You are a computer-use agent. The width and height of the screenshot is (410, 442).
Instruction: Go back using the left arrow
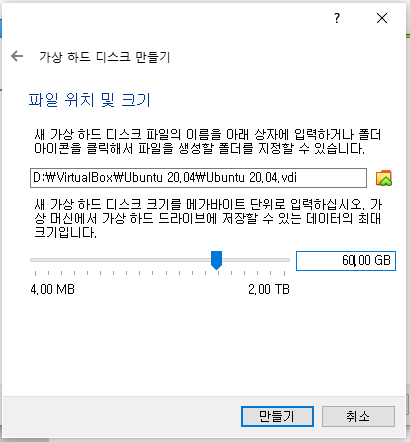coord(17,56)
